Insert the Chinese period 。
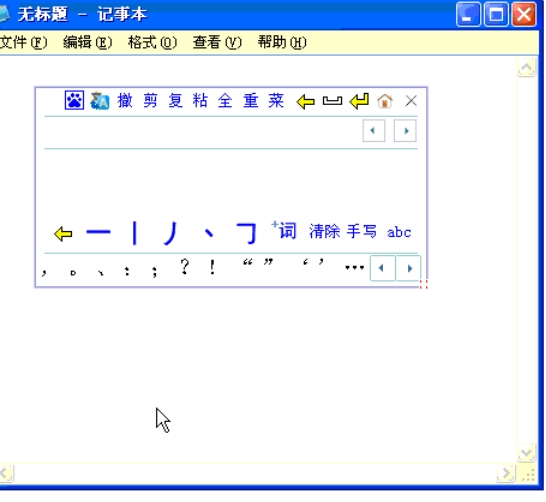This screenshot has height=502, width=546. click(x=73, y=273)
